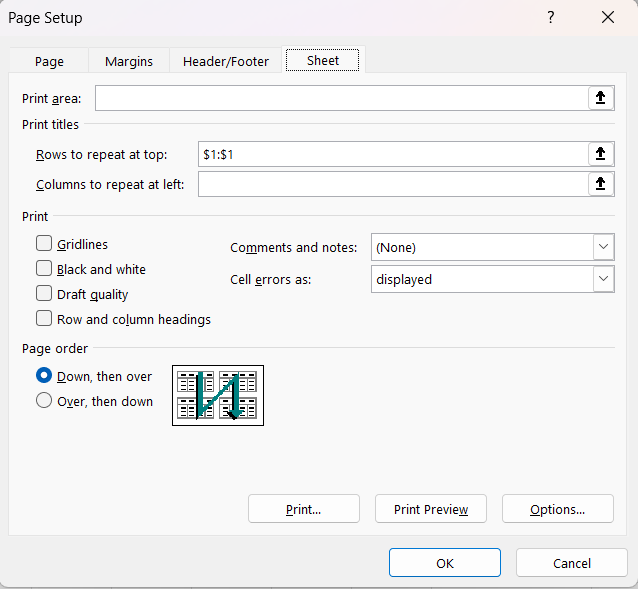The height and width of the screenshot is (589, 638).
Task: Choose Over, then down radio button
Action: click(44, 401)
